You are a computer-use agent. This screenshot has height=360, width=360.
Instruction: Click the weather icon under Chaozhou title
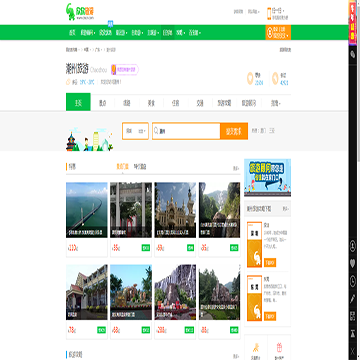pos(68,82)
